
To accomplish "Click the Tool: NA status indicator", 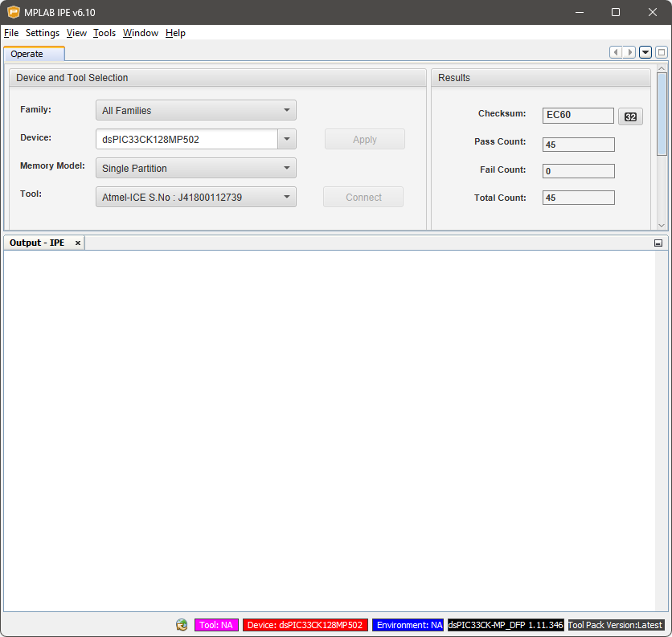I will point(216,625).
